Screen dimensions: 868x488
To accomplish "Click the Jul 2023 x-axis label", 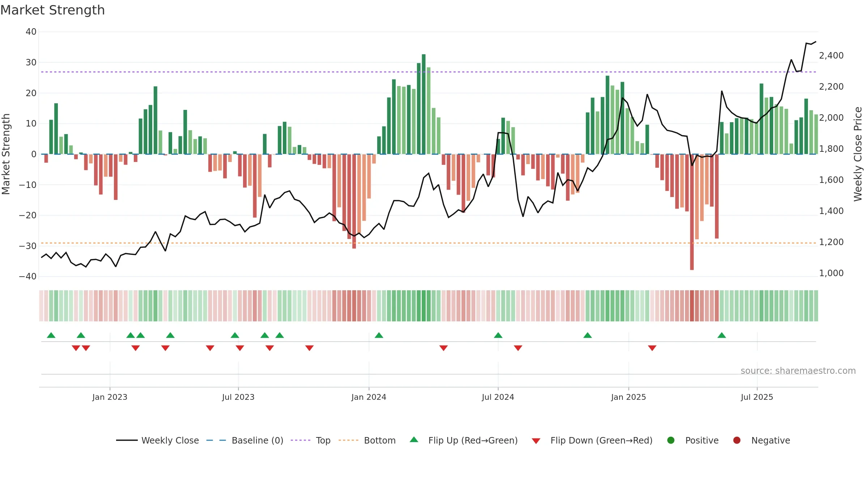I will pyautogui.click(x=238, y=397).
